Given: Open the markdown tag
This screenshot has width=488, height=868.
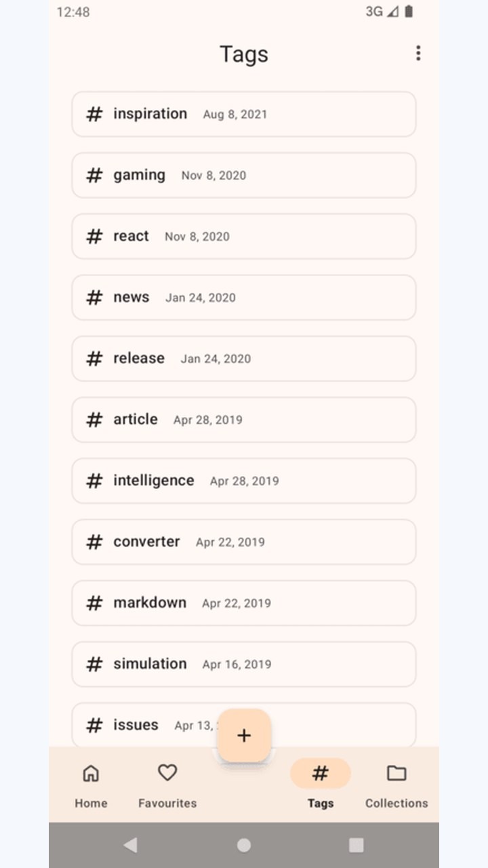Looking at the screenshot, I should click(x=244, y=602).
